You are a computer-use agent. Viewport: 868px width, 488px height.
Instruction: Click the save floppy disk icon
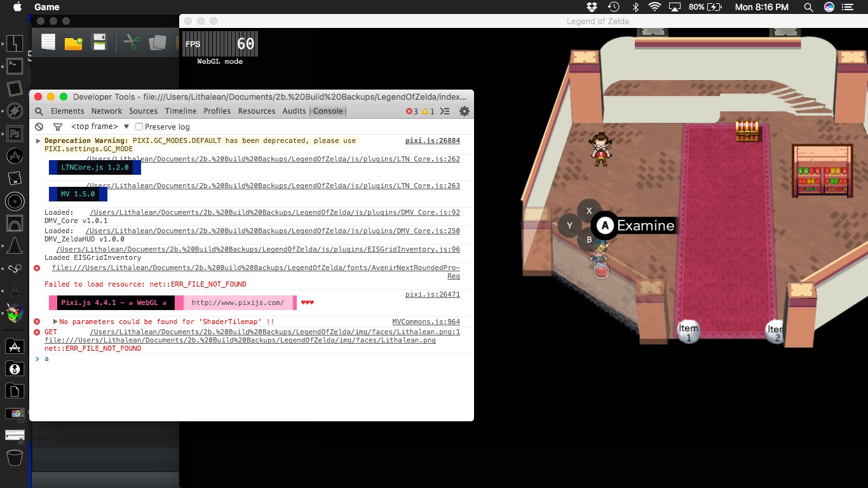(x=100, y=43)
